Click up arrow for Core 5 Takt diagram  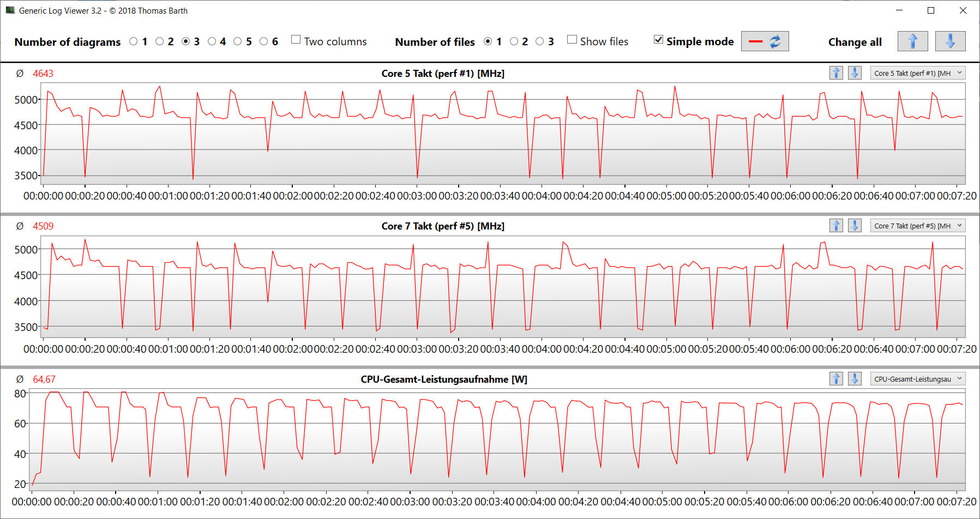pyautogui.click(x=836, y=73)
